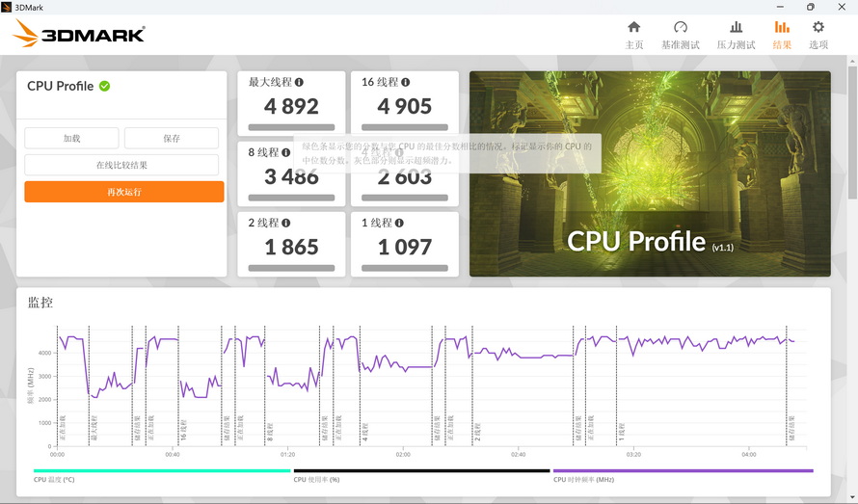The width and height of the screenshot is (858, 504).
Task: Click the 8 线程 score 3 486
Action: (x=291, y=176)
